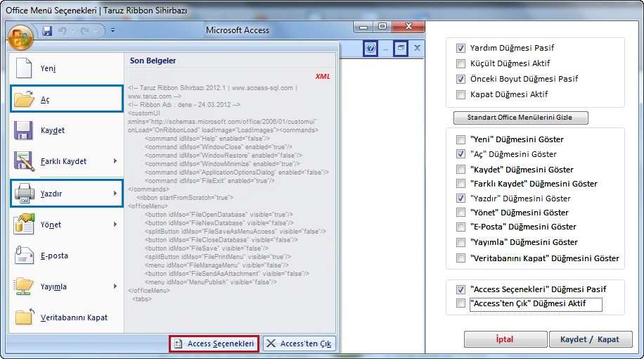
Task: Select the Aç menu item
Action: pos(67,99)
